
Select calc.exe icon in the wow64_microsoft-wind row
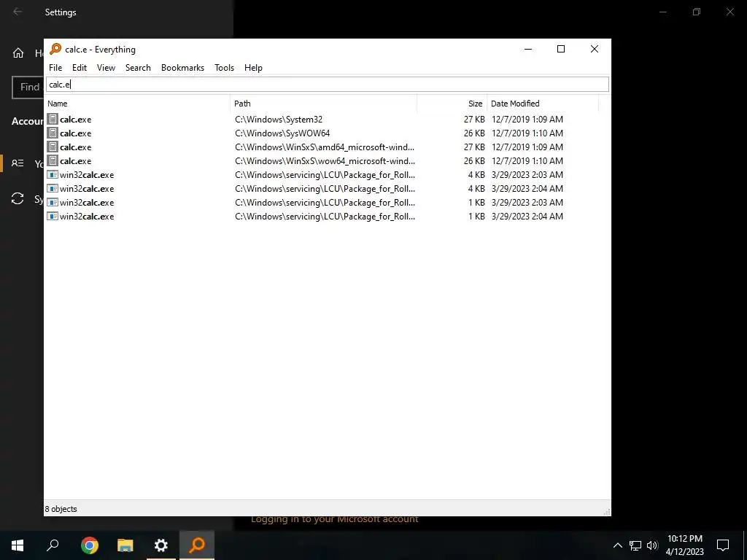[53, 160]
